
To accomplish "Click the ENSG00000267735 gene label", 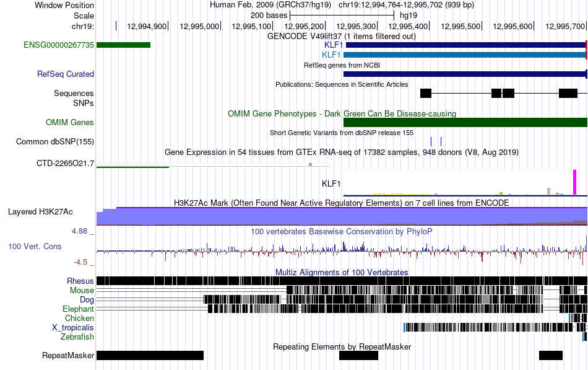I will coord(59,45).
